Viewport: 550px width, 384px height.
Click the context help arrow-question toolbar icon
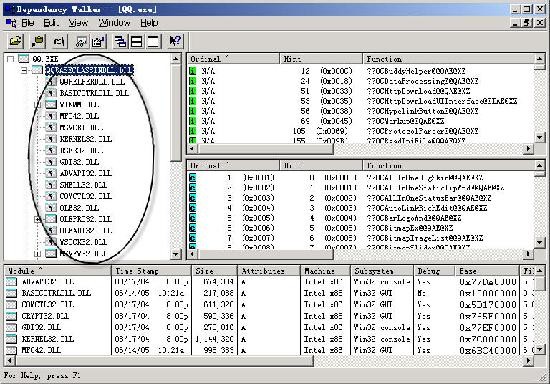tap(175, 41)
